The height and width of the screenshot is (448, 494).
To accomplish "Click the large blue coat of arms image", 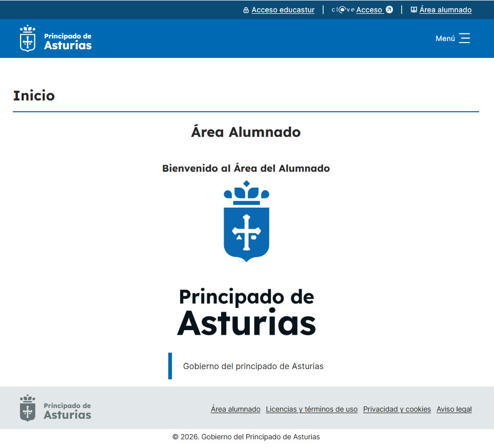I will coord(247,221).
